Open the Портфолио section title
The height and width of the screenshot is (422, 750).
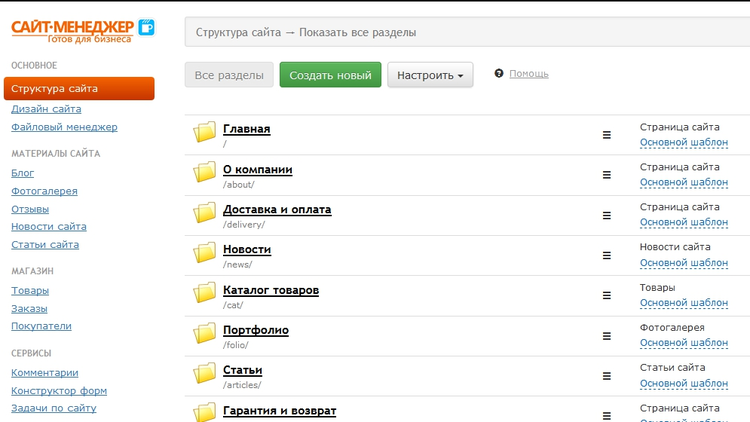point(255,330)
